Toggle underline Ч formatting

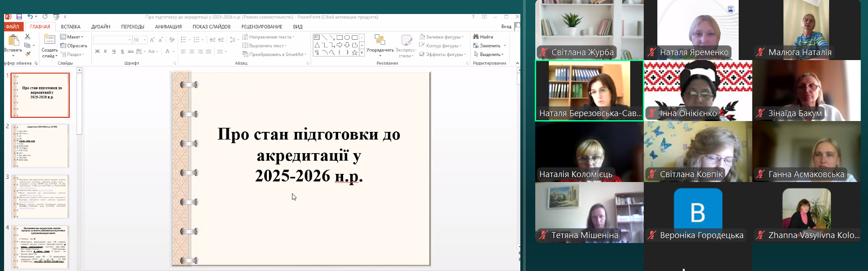pyautogui.click(x=113, y=51)
